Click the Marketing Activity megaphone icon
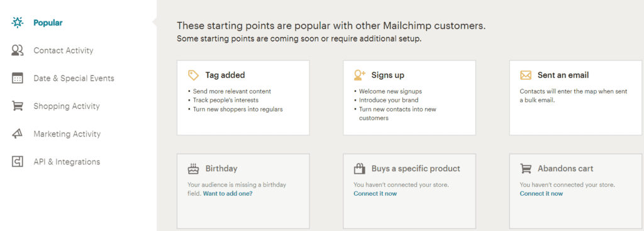Image resolution: width=644 pixels, height=231 pixels. 17,134
